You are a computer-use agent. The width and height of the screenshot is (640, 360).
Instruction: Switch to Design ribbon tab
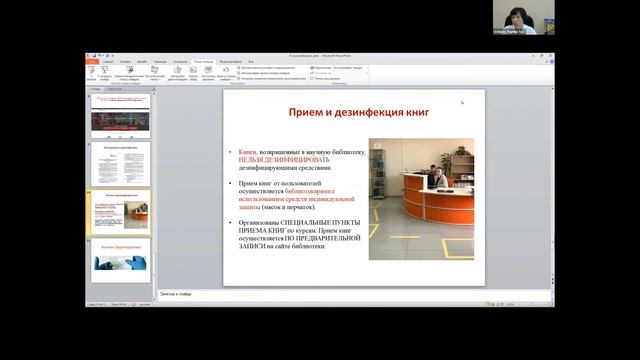(x=142, y=62)
